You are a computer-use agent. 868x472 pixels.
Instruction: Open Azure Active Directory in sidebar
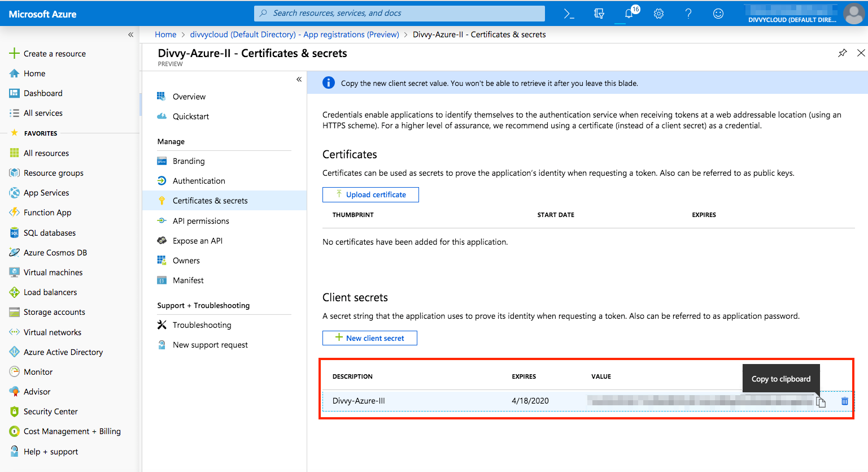point(63,352)
